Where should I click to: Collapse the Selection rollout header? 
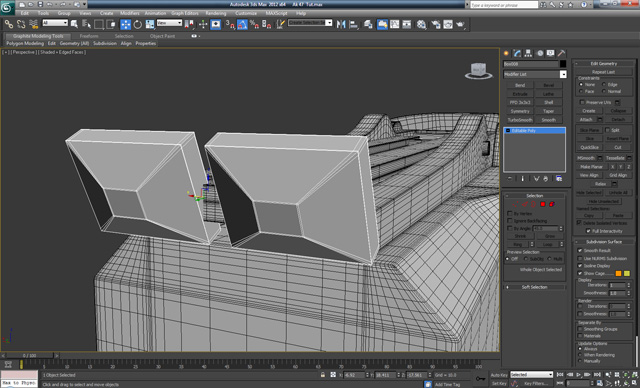(x=534, y=196)
